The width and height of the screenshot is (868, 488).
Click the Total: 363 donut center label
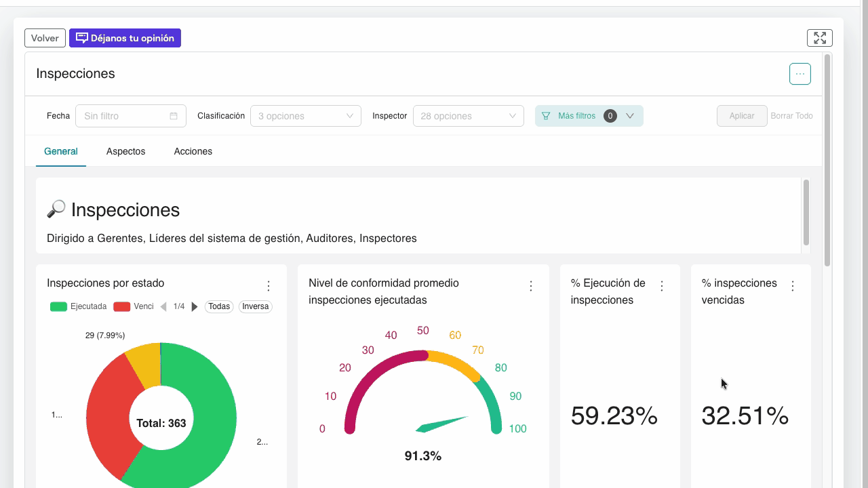click(161, 423)
